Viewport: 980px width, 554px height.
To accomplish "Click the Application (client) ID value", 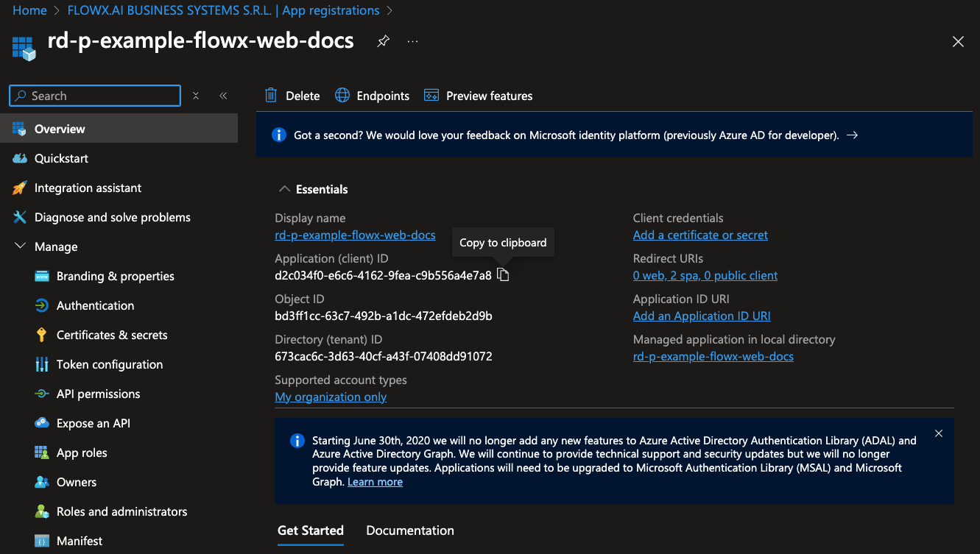I will (x=383, y=275).
